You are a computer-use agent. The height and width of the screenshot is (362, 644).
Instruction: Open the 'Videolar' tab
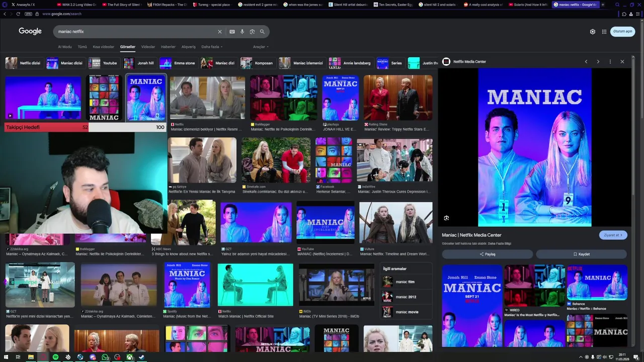148,47
